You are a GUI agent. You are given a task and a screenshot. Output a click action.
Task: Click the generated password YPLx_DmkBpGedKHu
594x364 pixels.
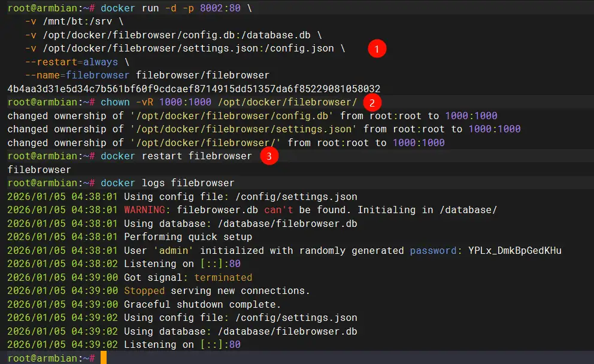point(515,250)
